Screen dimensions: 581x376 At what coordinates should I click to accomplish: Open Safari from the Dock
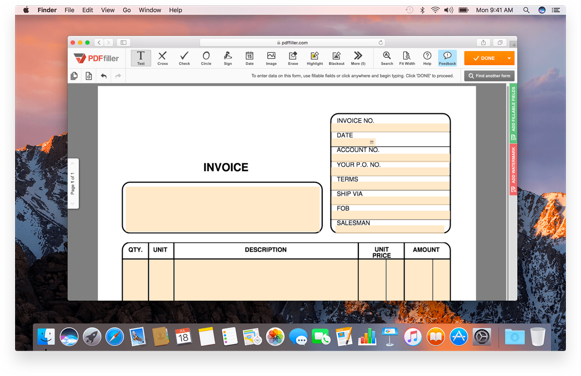114,337
